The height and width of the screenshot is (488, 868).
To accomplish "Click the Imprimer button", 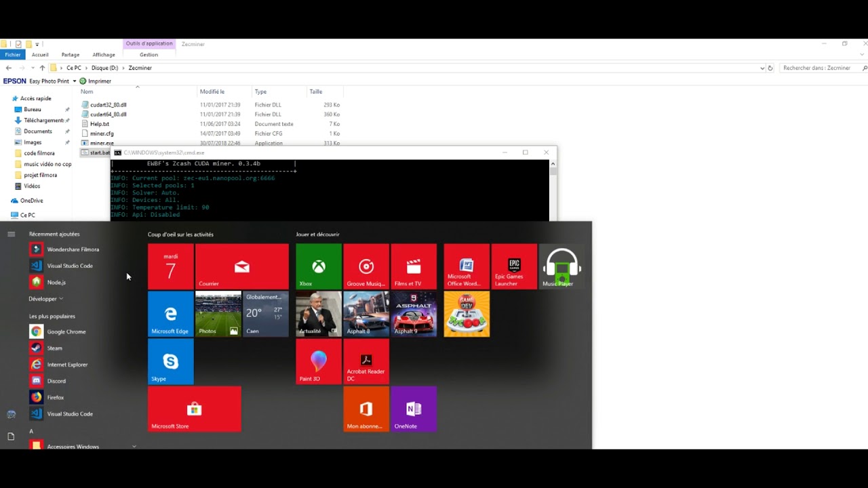I will tap(95, 81).
